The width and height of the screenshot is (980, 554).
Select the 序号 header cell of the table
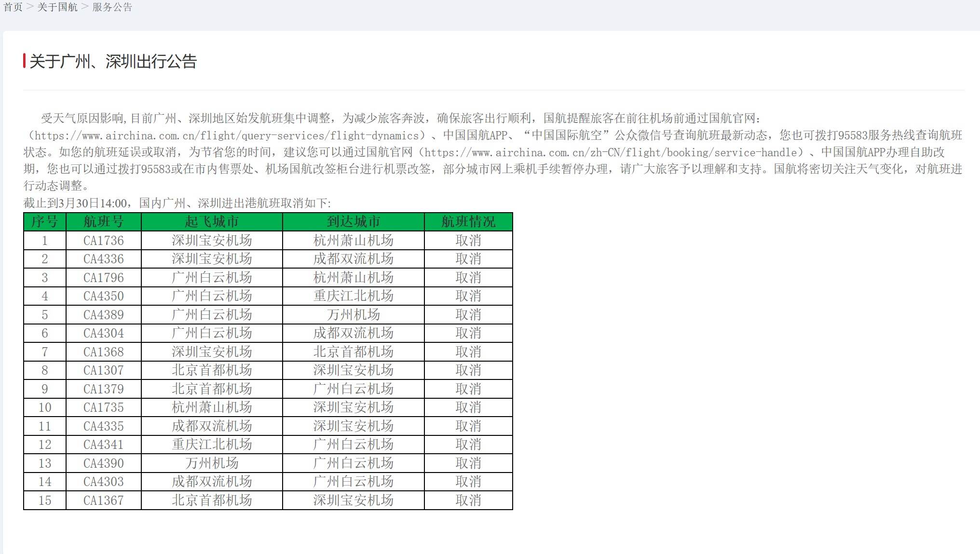point(44,222)
